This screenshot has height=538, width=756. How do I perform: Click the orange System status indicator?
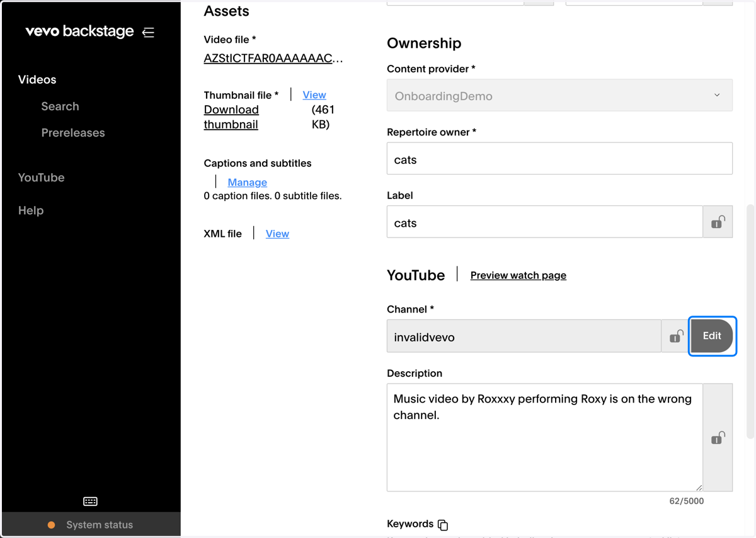(52, 525)
